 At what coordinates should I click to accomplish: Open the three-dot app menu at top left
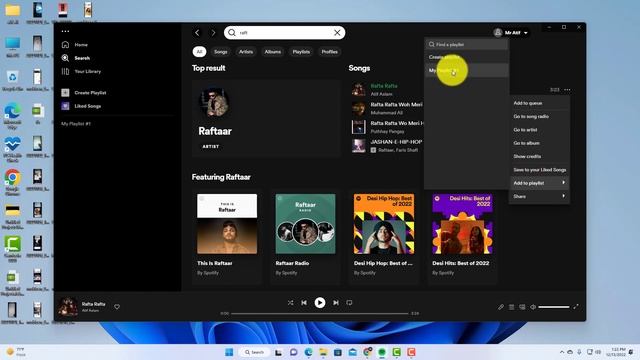65,31
